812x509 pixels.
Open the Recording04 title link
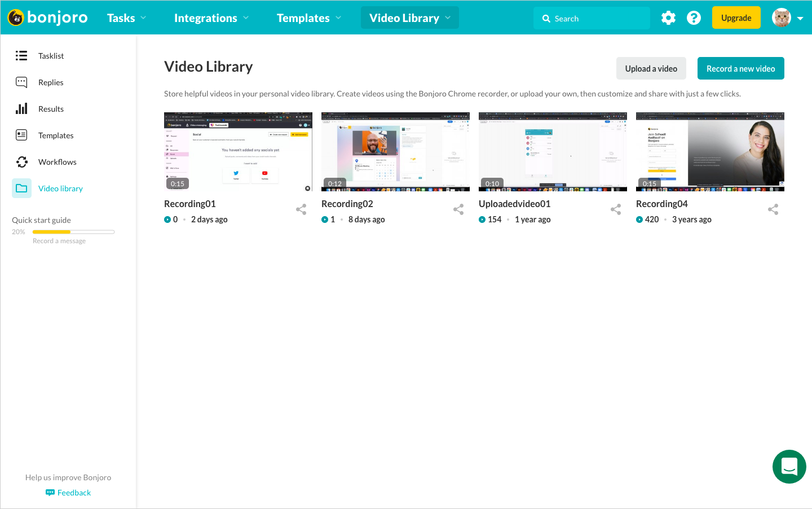point(662,204)
